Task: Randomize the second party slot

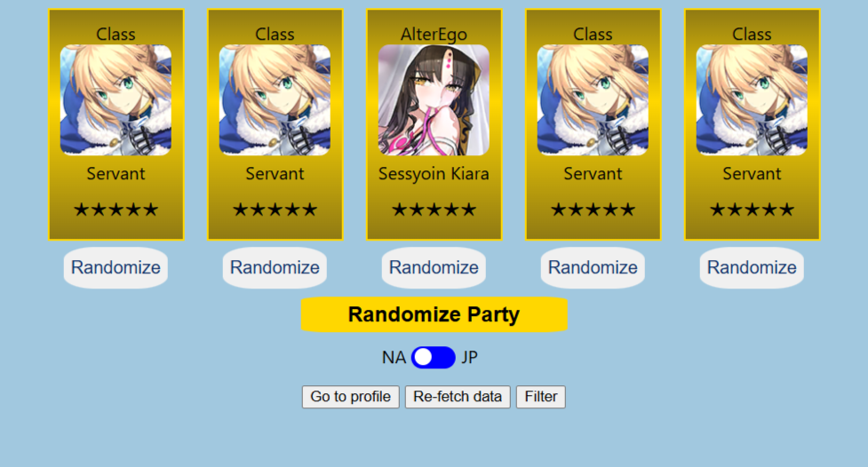Action: [275, 268]
